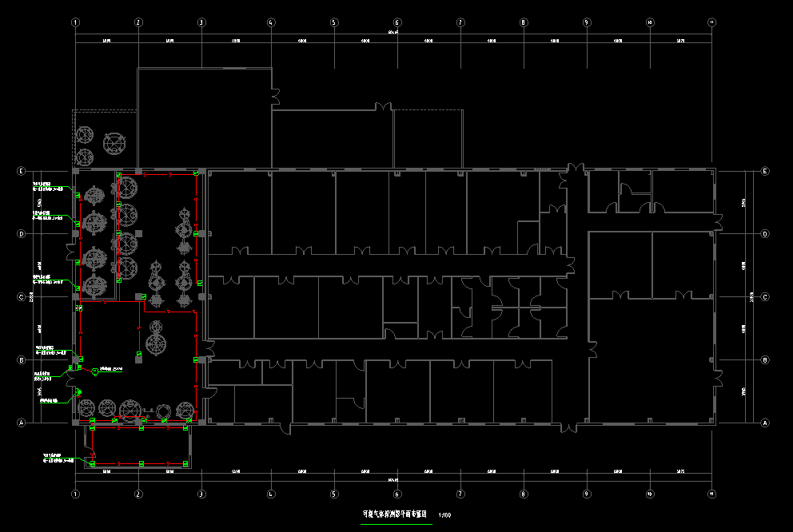The width and height of the screenshot is (793, 532).
Task: Click the 1:100 scale label
Action: tap(444, 516)
